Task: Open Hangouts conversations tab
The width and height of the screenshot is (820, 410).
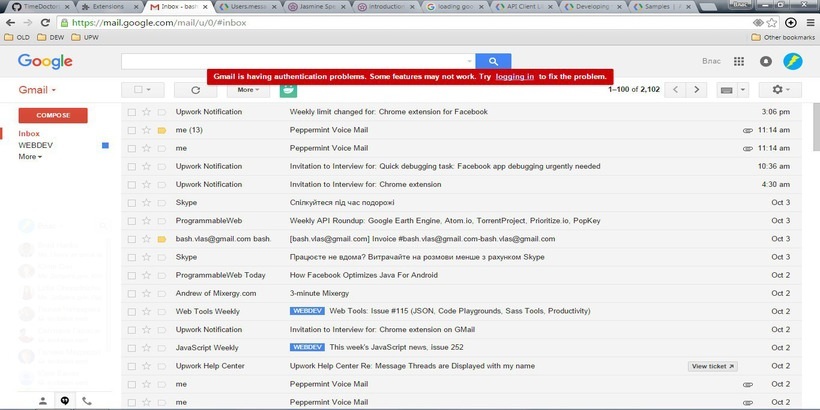Action: (65, 400)
